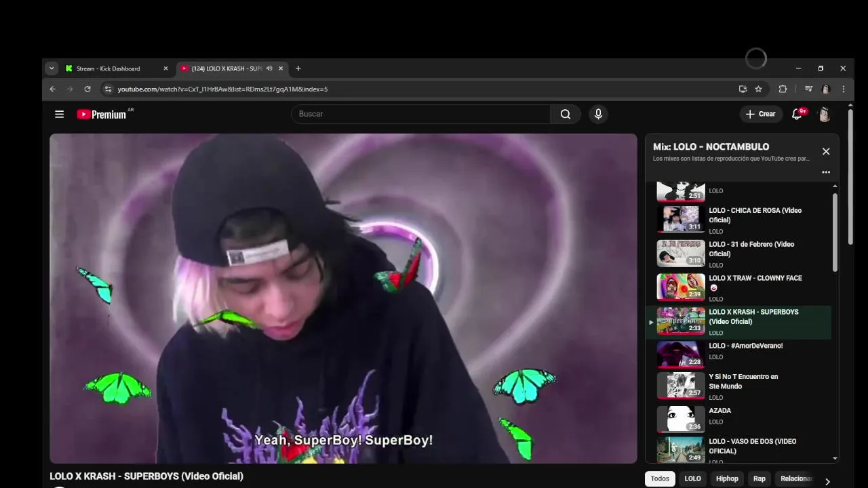
Task: Click the playlist scrollbar up arrow
Action: [x=835, y=186]
